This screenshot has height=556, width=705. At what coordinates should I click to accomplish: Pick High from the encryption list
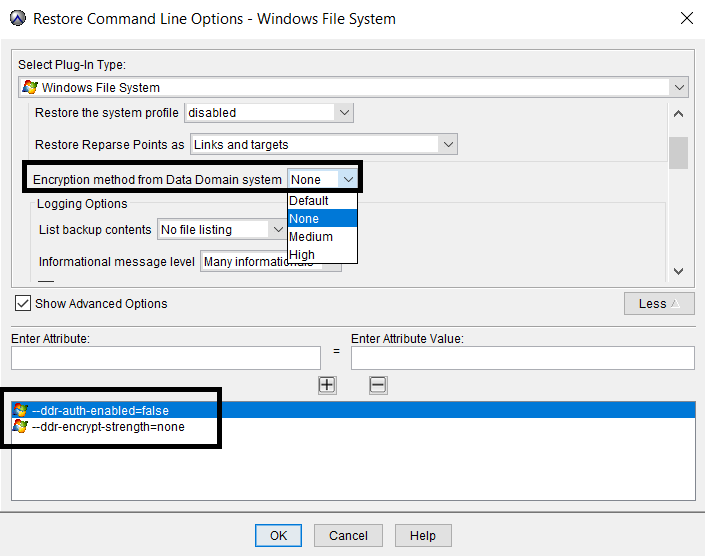click(302, 255)
